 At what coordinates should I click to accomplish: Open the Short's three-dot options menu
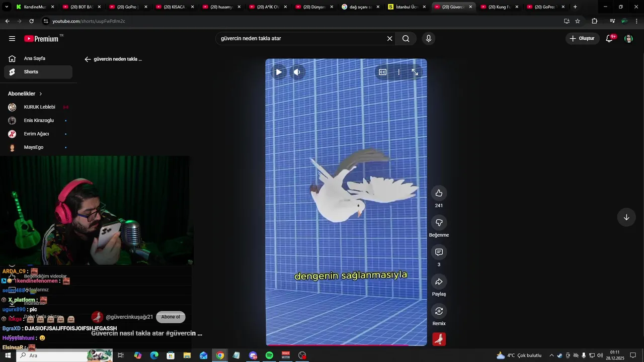point(398,72)
